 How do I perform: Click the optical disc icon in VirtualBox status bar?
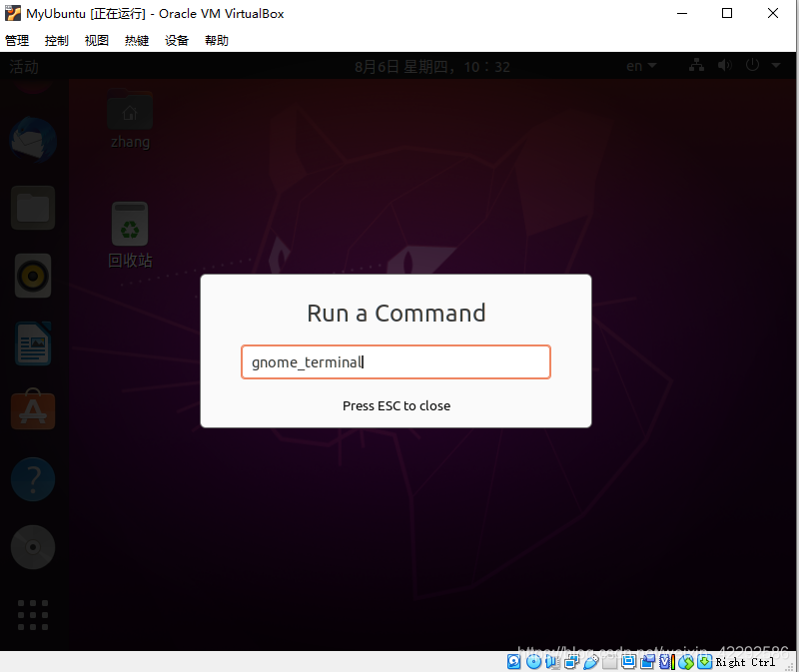tap(533, 661)
